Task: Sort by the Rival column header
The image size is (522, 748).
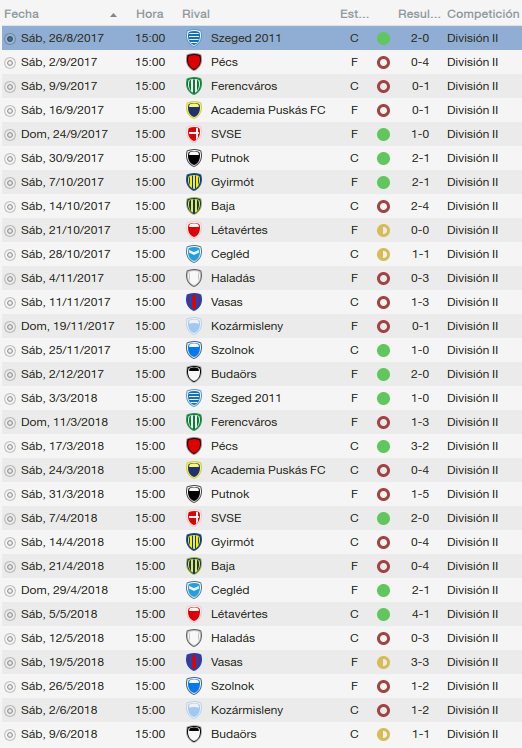Action: click(196, 14)
